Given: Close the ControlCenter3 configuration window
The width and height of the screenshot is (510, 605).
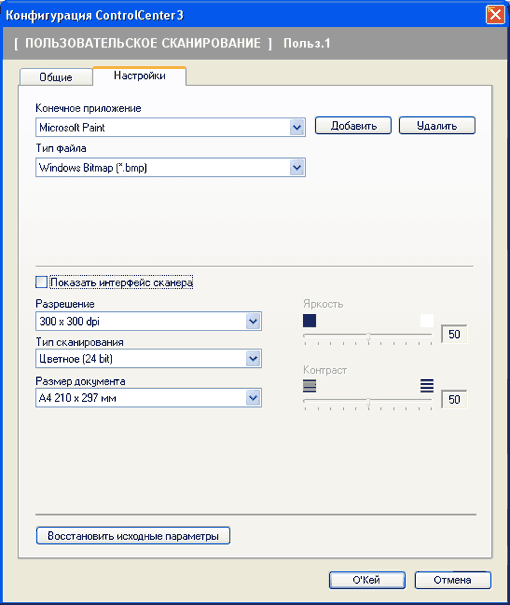Looking at the screenshot, I should click(495, 15).
